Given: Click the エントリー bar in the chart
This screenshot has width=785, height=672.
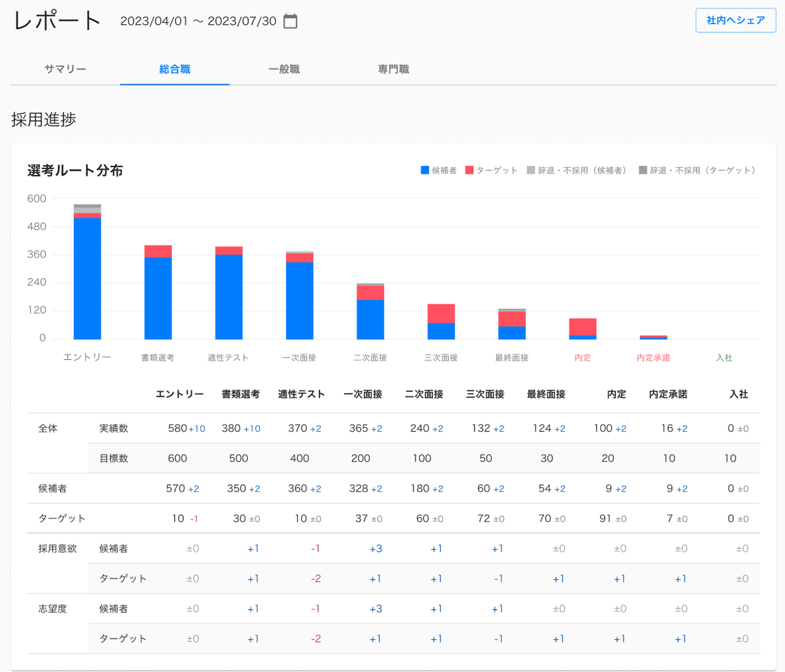Looking at the screenshot, I should pyautogui.click(x=87, y=272).
